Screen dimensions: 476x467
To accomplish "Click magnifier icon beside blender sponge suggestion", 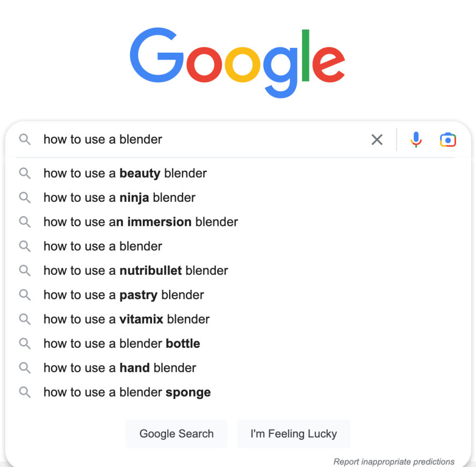I will coord(25,392).
